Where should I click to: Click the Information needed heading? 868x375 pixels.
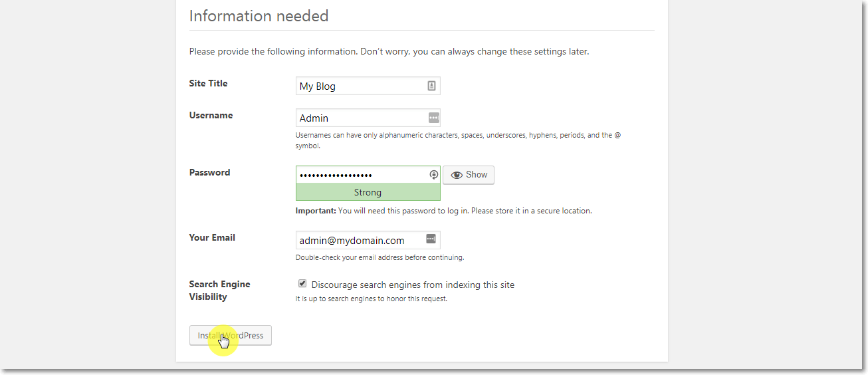(259, 15)
